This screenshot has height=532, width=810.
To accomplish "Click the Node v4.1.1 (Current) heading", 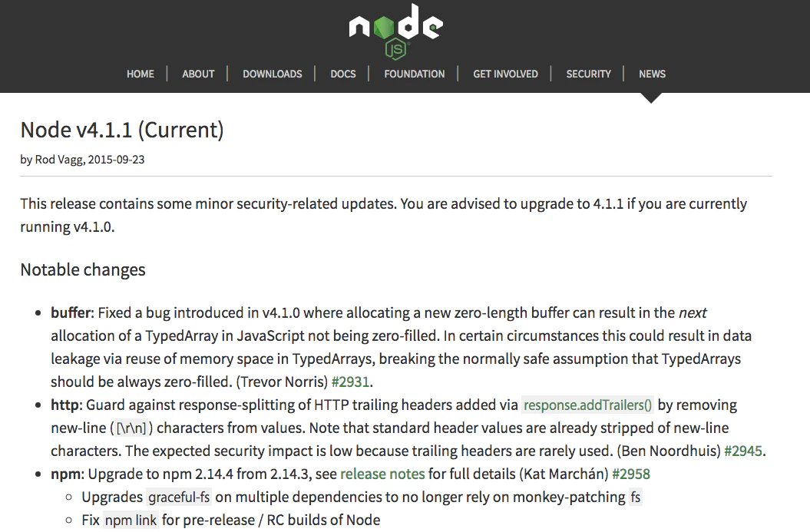I will [122, 131].
